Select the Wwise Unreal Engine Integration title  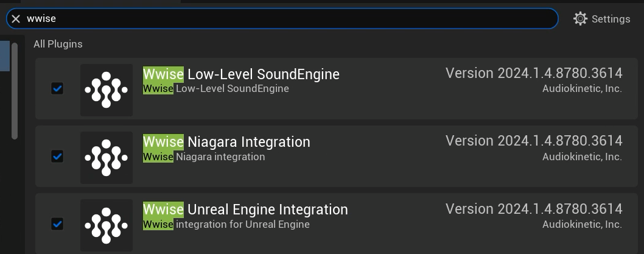(245, 210)
